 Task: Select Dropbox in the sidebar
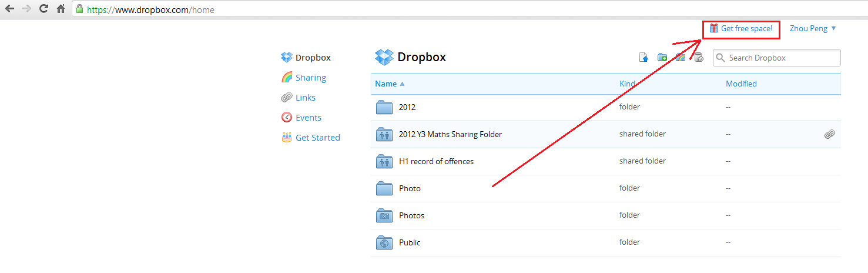tap(313, 58)
